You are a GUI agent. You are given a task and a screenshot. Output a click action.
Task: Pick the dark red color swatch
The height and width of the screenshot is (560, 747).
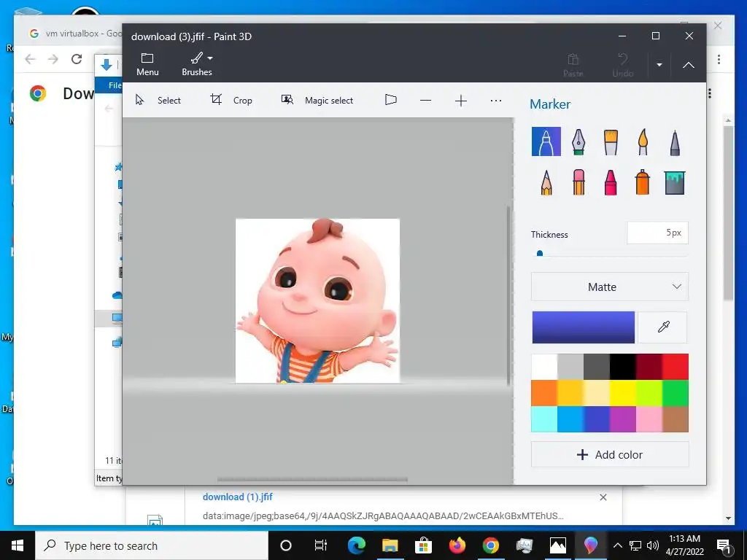click(649, 367)
